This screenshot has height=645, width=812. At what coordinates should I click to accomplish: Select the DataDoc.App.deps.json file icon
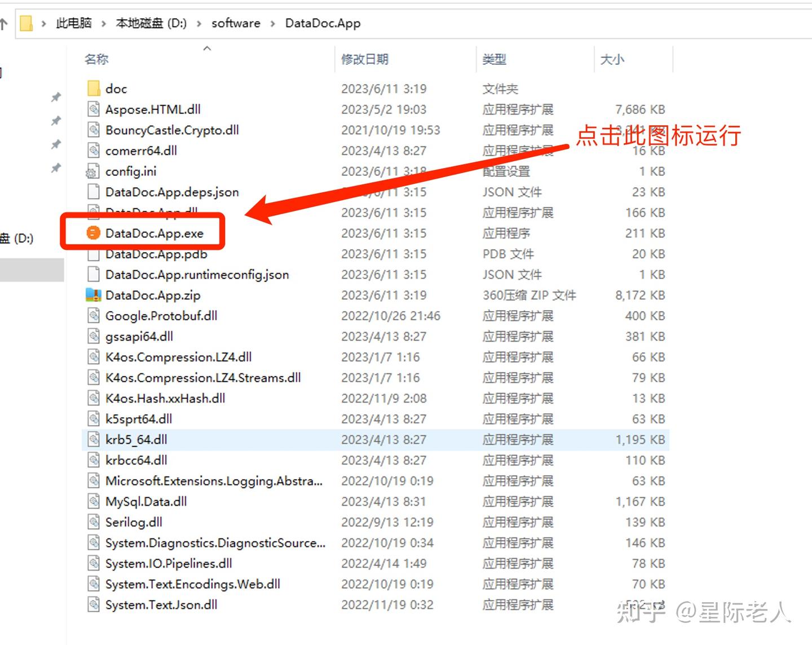[x=92, y=192]
